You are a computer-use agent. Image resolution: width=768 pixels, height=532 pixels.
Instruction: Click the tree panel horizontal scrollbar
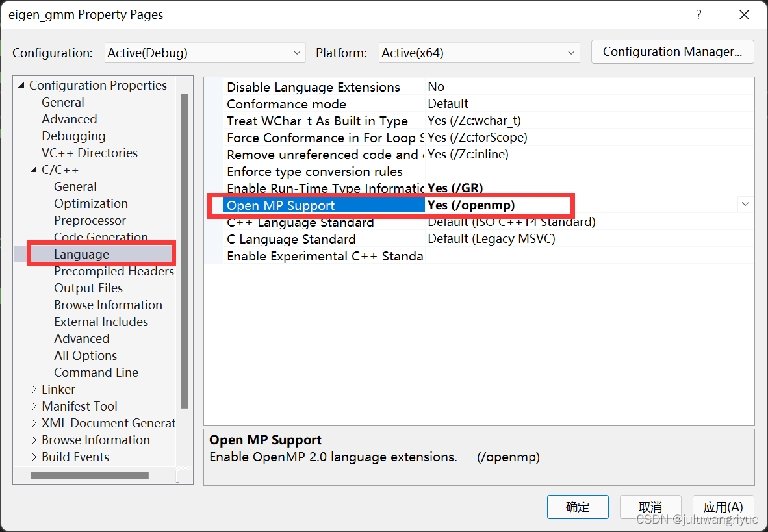[90, 475]
